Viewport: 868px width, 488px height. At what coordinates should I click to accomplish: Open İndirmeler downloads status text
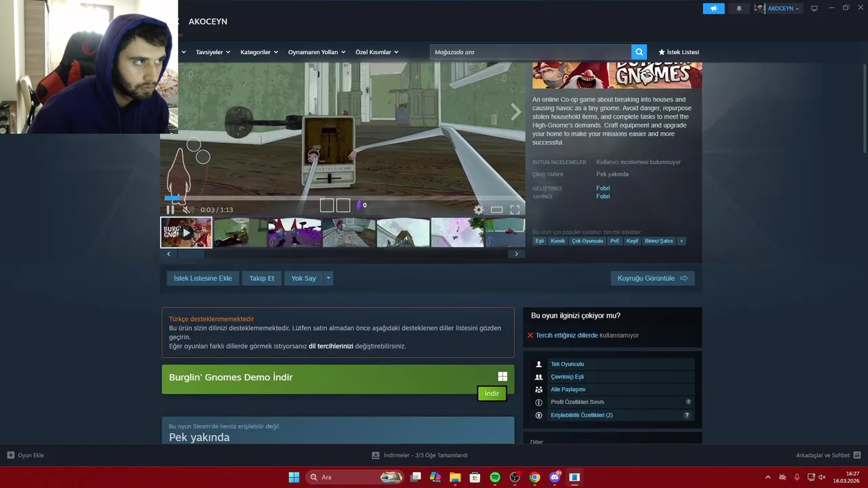pos(426,455)
